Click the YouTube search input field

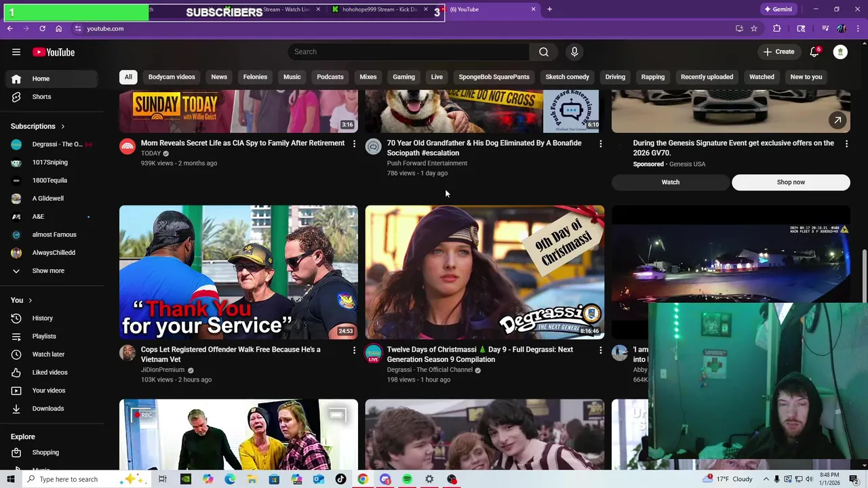point(409,52)
